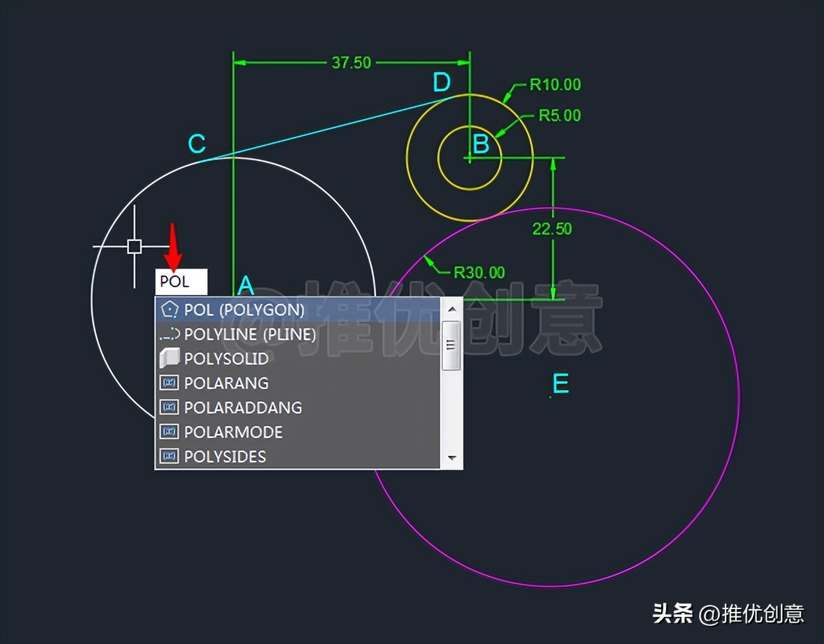Click the polyline icon beside POLYLINE (PLINE)
This screenshot has height=644, width=824.
(169, 334)
